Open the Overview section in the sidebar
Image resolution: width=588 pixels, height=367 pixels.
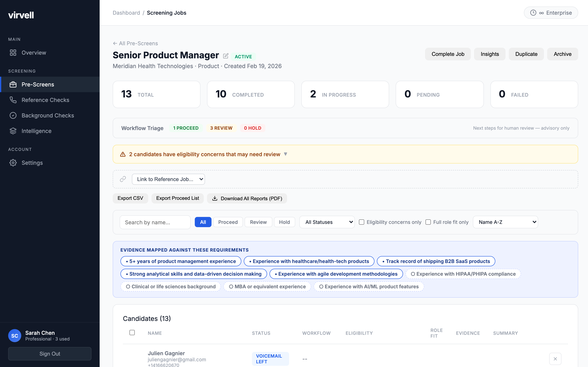[x=34, y=52]
